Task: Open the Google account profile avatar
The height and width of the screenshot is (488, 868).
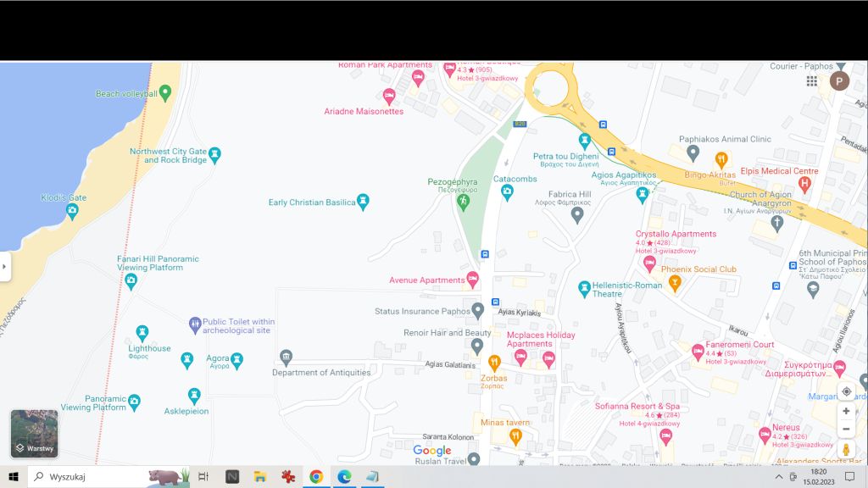Action: (838, 81)
